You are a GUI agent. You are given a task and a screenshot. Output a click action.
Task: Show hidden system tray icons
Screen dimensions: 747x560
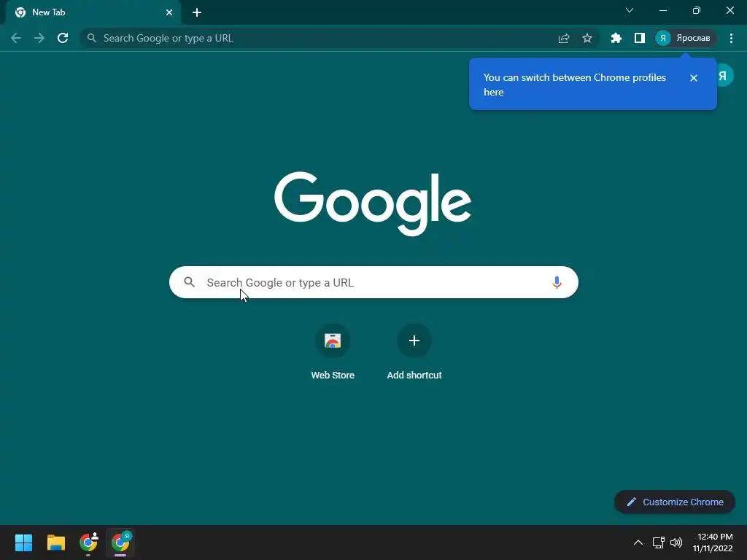click(638, 542)
